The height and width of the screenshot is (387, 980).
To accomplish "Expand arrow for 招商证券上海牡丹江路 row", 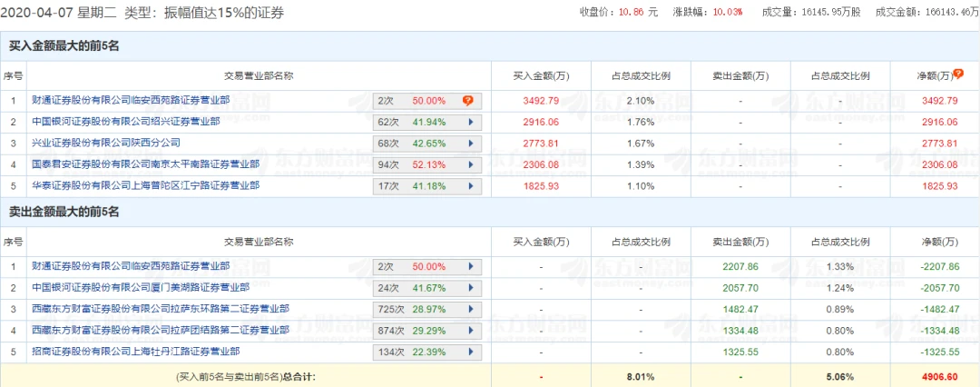I will (x=470, y=352).
